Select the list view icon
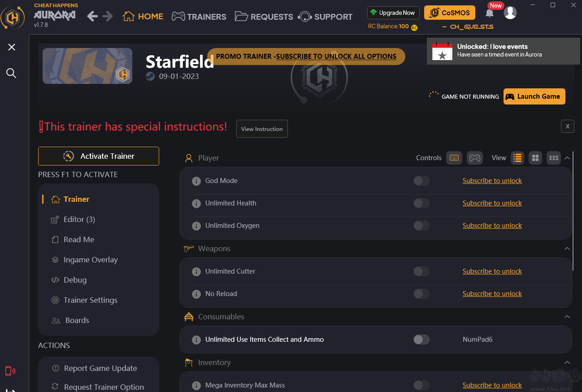Viewport: 582px width, 392px height. [x=517, y=158]
